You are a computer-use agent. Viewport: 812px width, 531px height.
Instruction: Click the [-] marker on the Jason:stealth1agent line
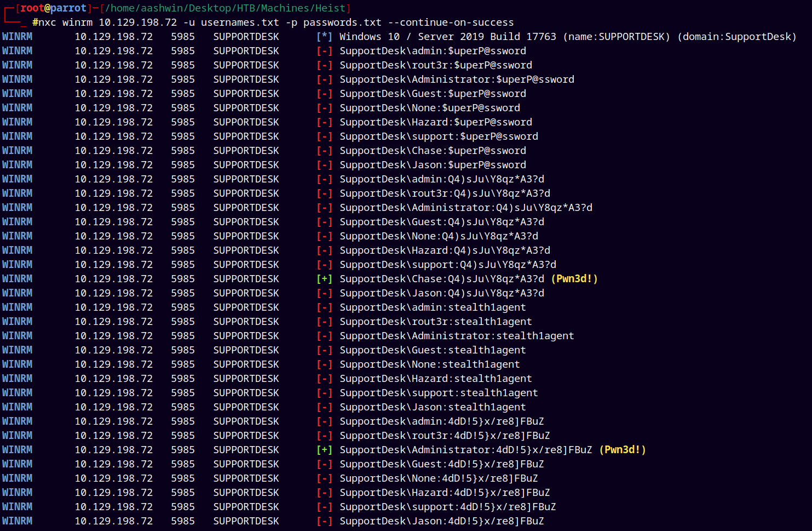pos(324,407)
